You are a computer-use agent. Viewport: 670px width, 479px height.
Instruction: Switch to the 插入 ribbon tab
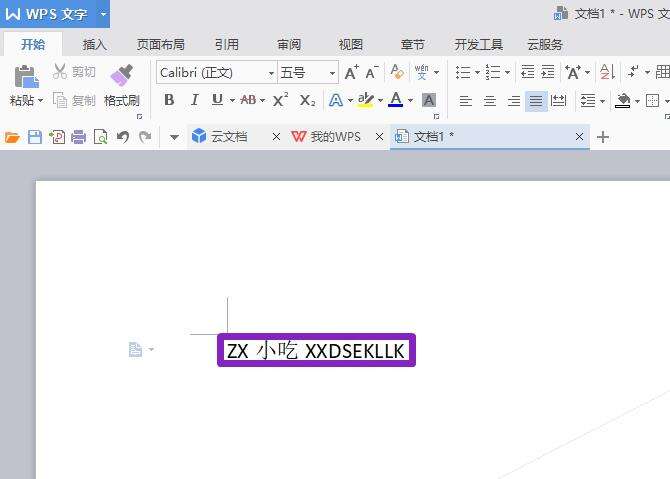[x=94, y=44]
